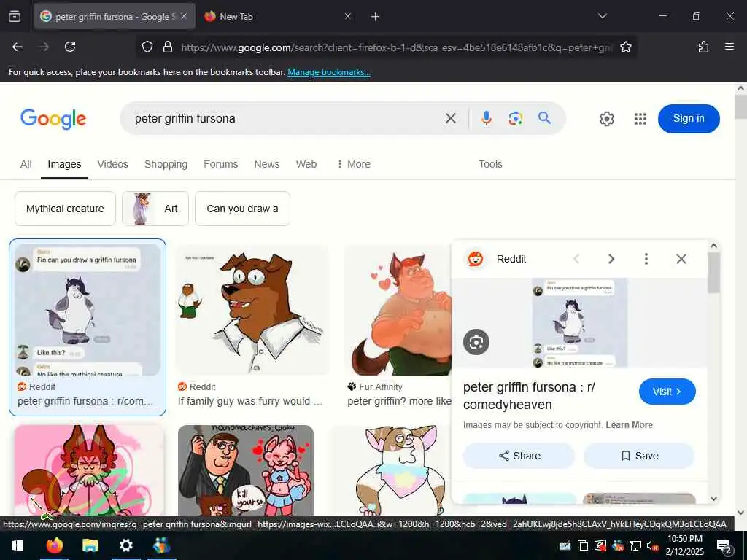Close the New Tab tab
The image size is (747, 560).
click(x=348, y=16)
